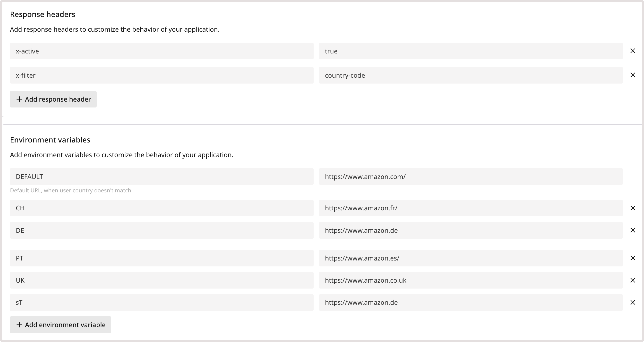Edit the amazon.es URL value field
This screenshot has height=342, width=644.
pyautogui.click(x=470, y=258)
